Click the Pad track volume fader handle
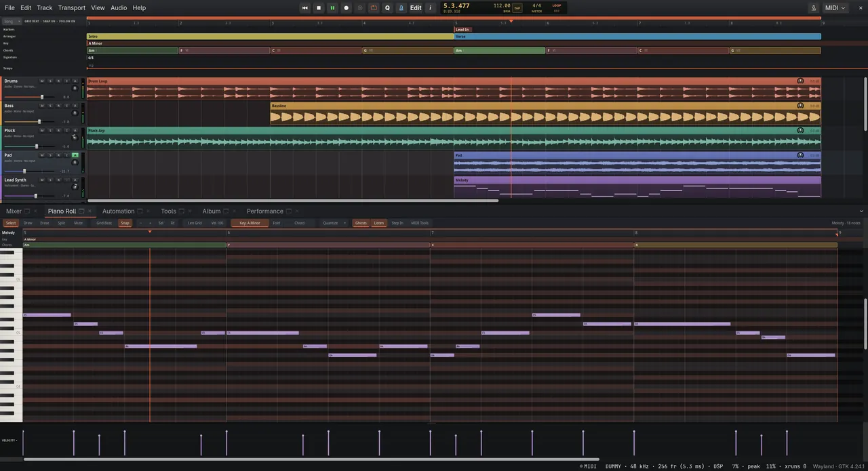Screen dimensions: 868x471 pyautogui.click(x=24, y=171)
